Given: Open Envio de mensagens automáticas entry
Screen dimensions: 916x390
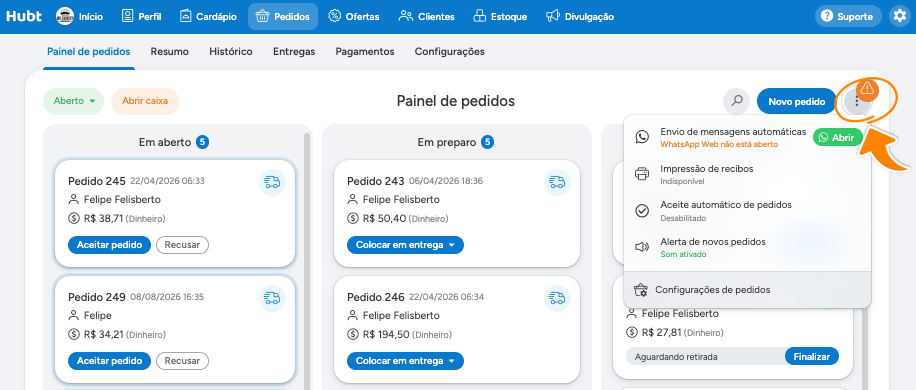Looking at the screenshot, I should (747, 137).
